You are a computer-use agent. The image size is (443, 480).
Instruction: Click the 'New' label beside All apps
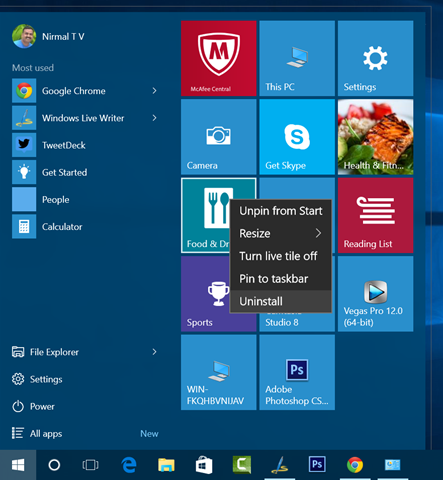point(149,433)
